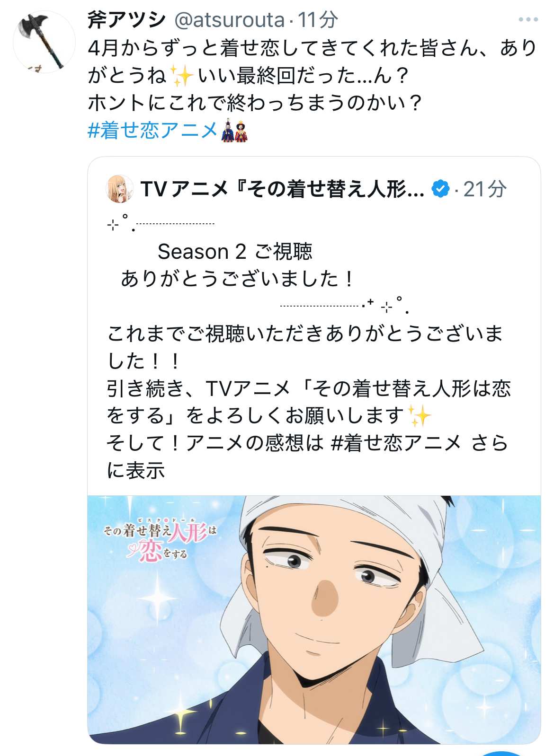
Task: Open 斧アツシ display name profile
Action: click(127, 20)
